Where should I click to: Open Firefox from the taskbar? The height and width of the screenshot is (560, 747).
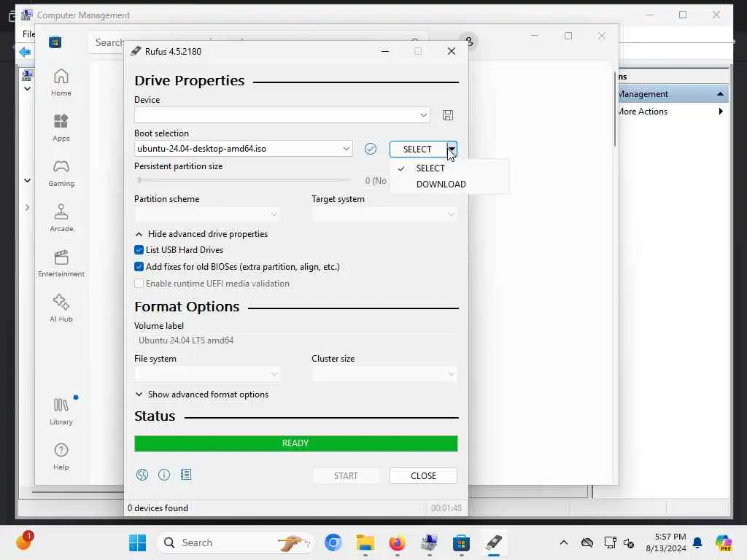(x=397, y=542)
